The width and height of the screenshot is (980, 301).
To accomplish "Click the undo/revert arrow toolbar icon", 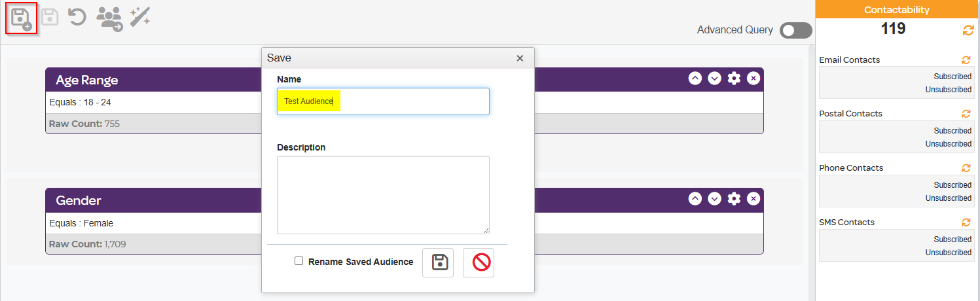I will click(77, 17).
